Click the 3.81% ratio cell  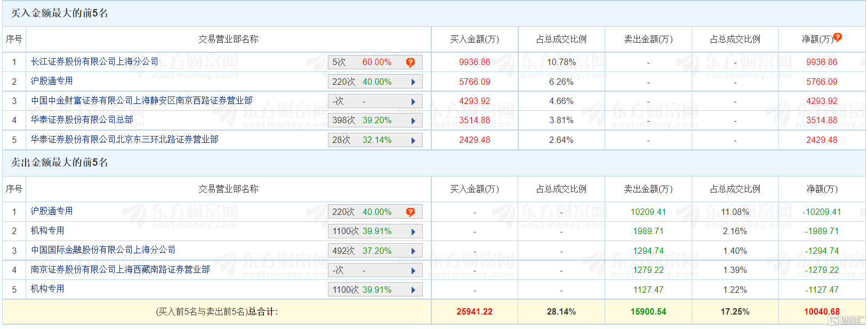[561, 121]
